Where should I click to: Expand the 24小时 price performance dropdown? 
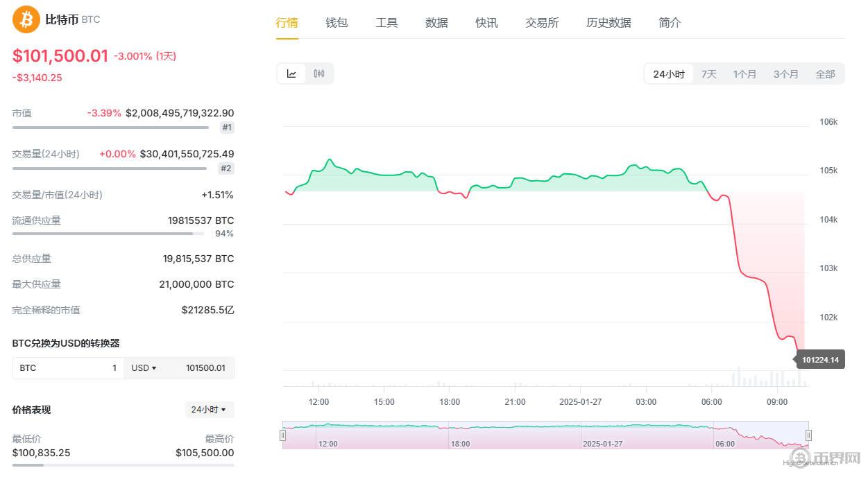[x=209, y=410]
